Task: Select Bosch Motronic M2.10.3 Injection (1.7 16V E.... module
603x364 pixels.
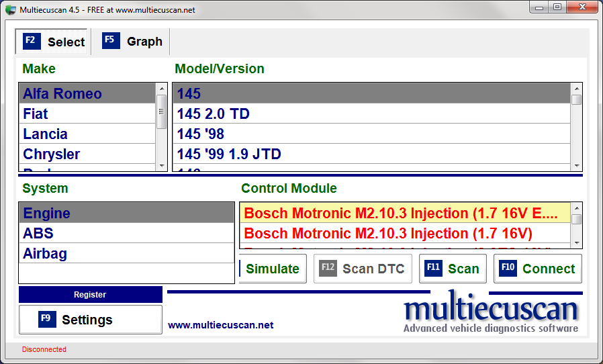Action: (x=406, y=213)
